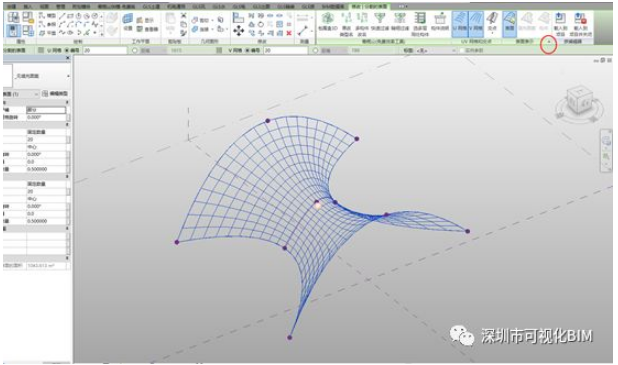Click the Join geometry tool
Image resolution: width=618 pixels, height=365 pixels.
click(x=201, y=29)
